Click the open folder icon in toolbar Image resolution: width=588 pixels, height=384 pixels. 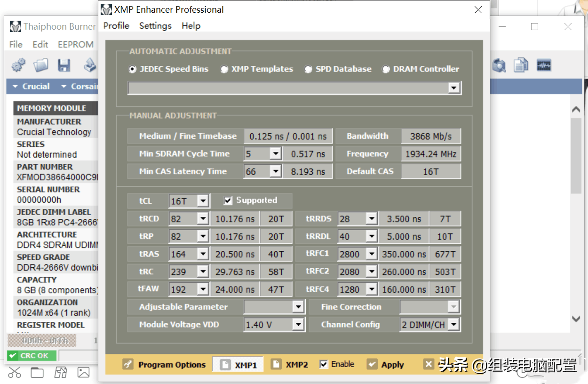click(x=41, y=65)
